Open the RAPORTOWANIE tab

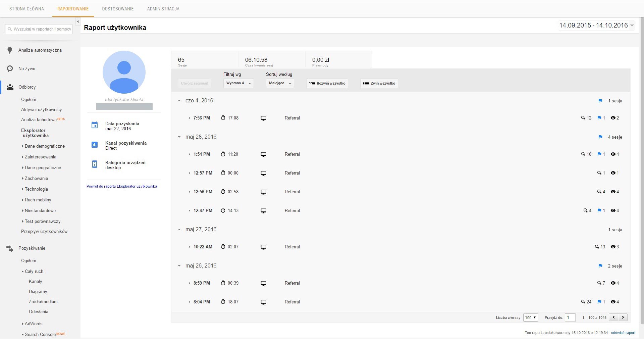pos(73,9)
